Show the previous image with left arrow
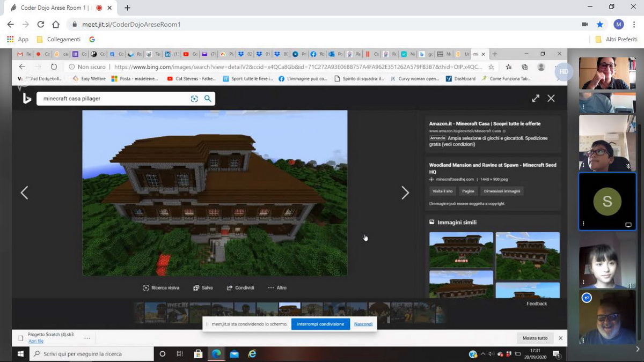Screen dimensions: 644x362 click(x=24, y=193)
